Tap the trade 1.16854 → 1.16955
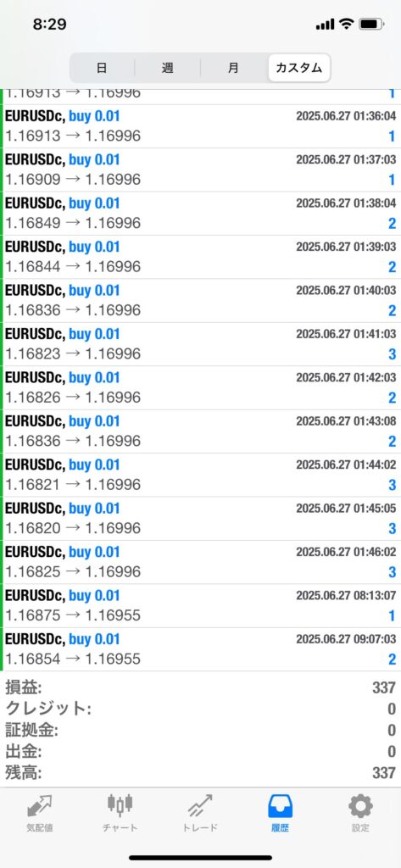 point(200,650)
